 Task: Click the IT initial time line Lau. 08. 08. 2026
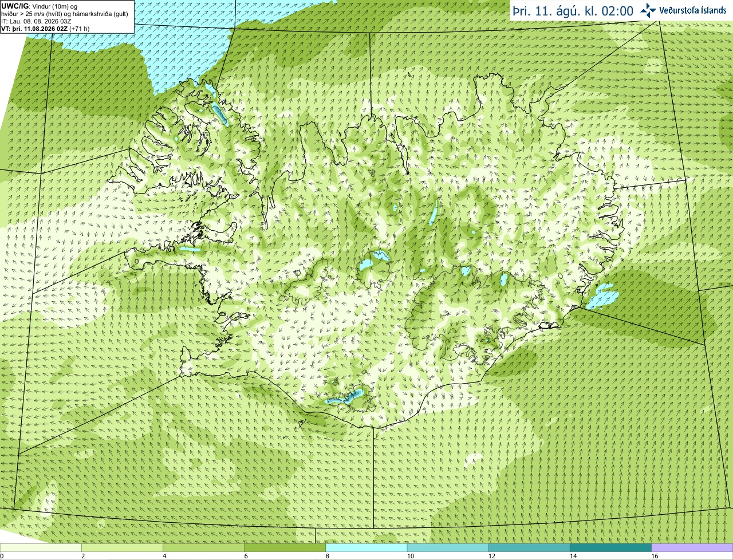coord(36,21)
